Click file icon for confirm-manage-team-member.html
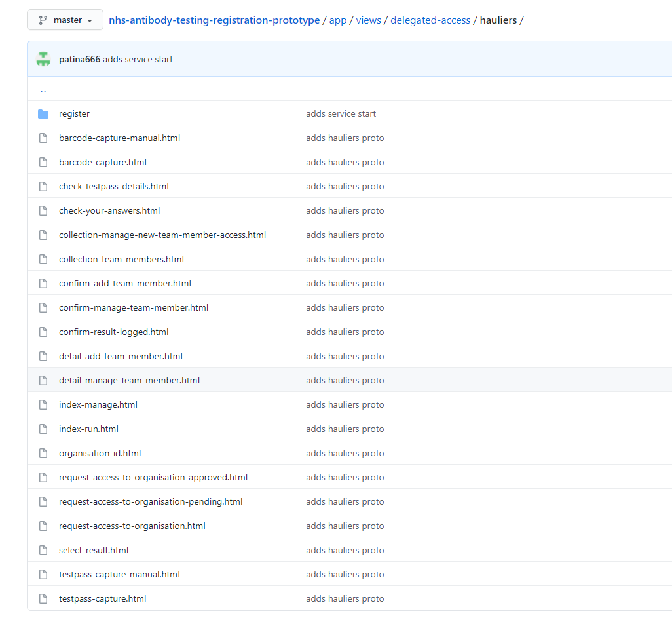The image size is (672, 622). click(x=43, y=307)
